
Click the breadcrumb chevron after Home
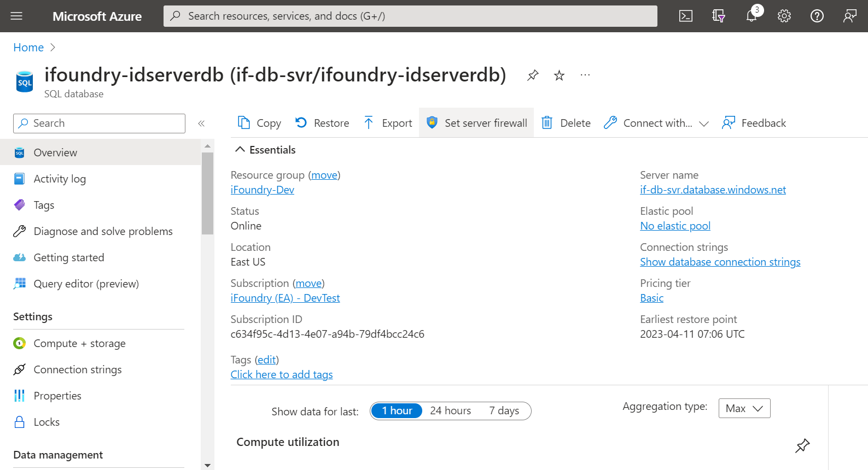53,48
